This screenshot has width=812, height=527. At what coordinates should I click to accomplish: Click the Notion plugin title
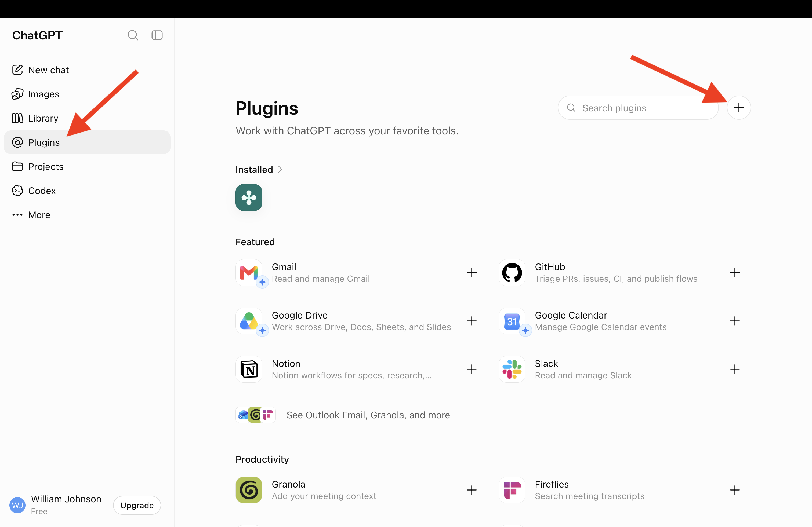[286, 363]
